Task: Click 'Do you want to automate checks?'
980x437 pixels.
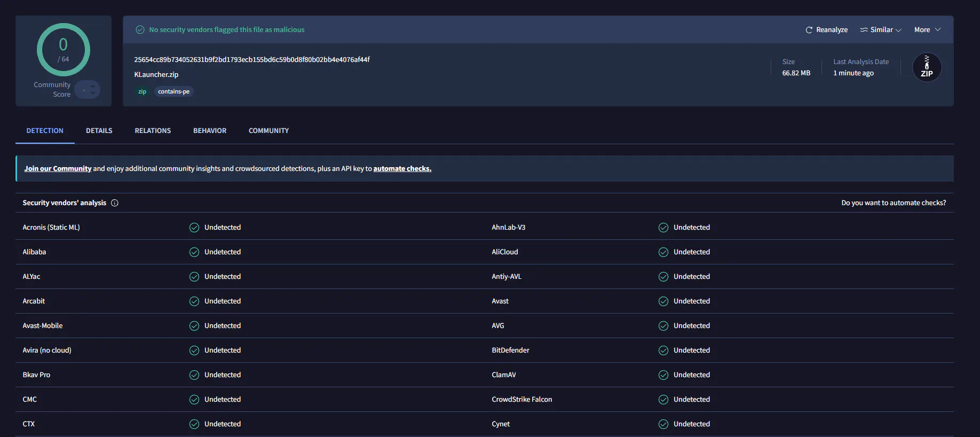Action: point(894,203)
